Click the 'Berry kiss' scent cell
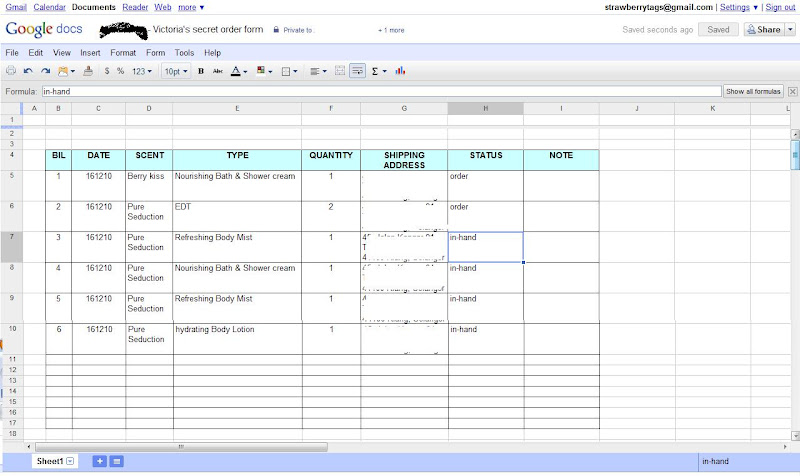 tap(149, 186)
